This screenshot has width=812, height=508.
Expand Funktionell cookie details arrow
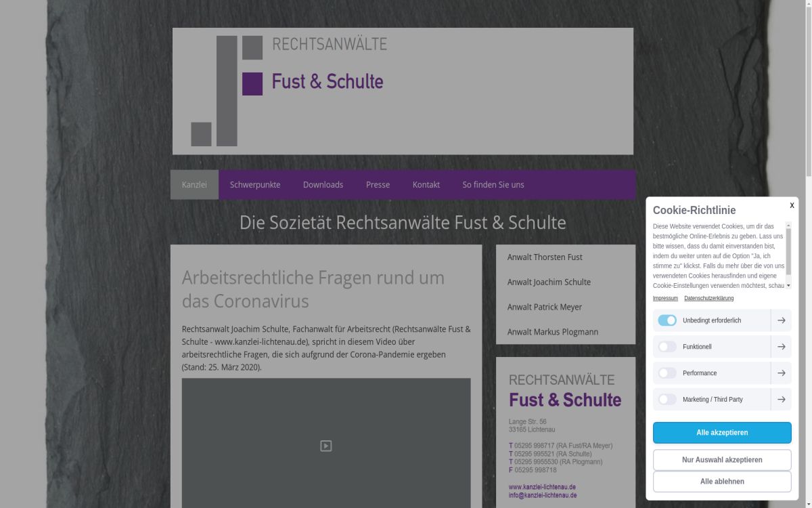[781, 347]
